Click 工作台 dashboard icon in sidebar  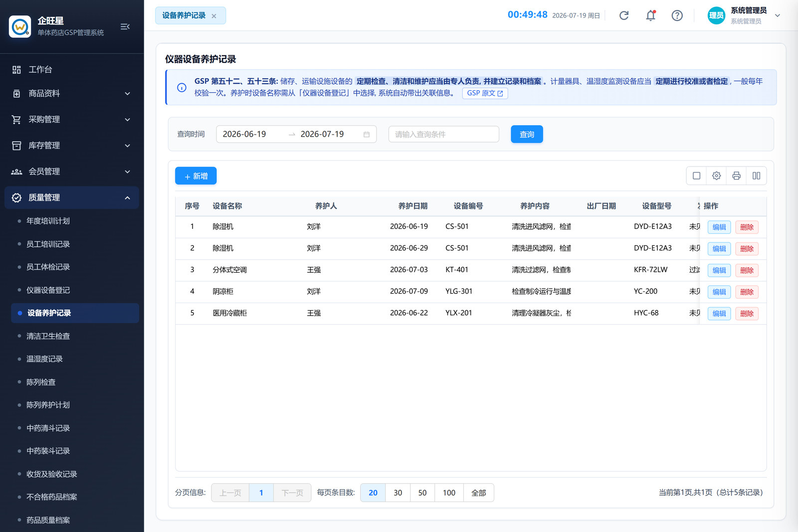coord(16,69)
